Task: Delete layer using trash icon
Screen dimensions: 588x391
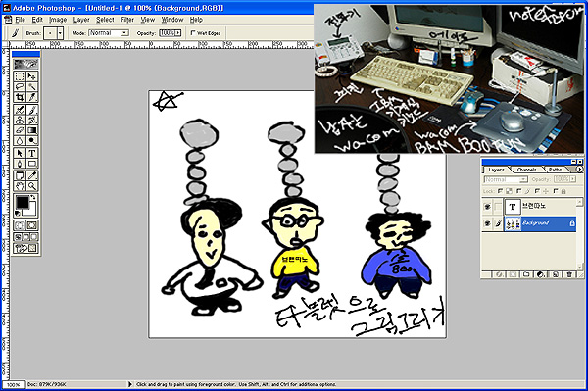Action: (x=569, y=274)
